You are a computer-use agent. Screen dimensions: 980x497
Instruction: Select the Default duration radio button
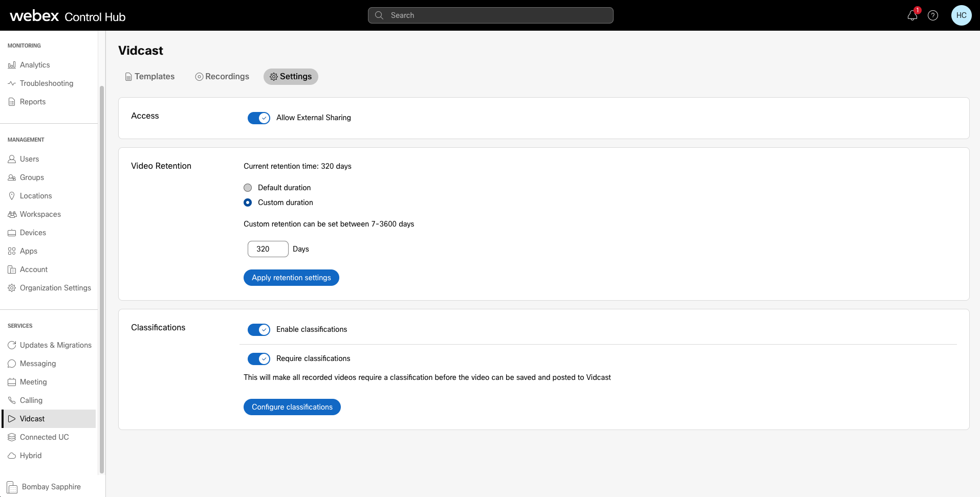coord(248,188)
